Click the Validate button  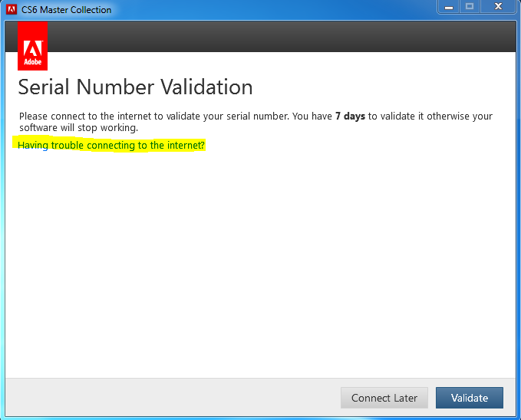click(469, 398)
